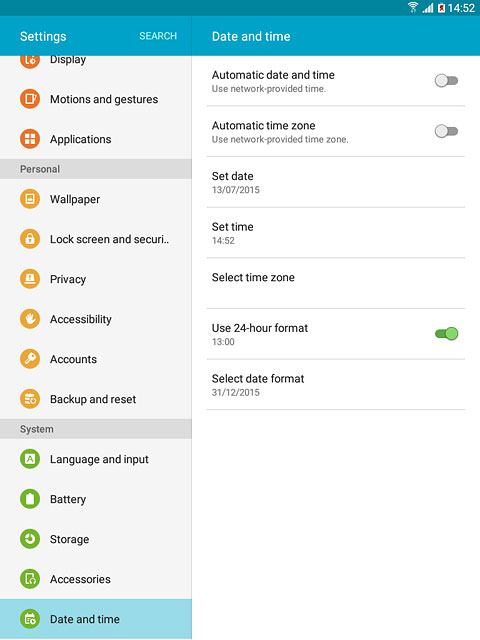The image size is (480, 640).
Task: Select the Wallpaper icon
Action: (30, 199)
